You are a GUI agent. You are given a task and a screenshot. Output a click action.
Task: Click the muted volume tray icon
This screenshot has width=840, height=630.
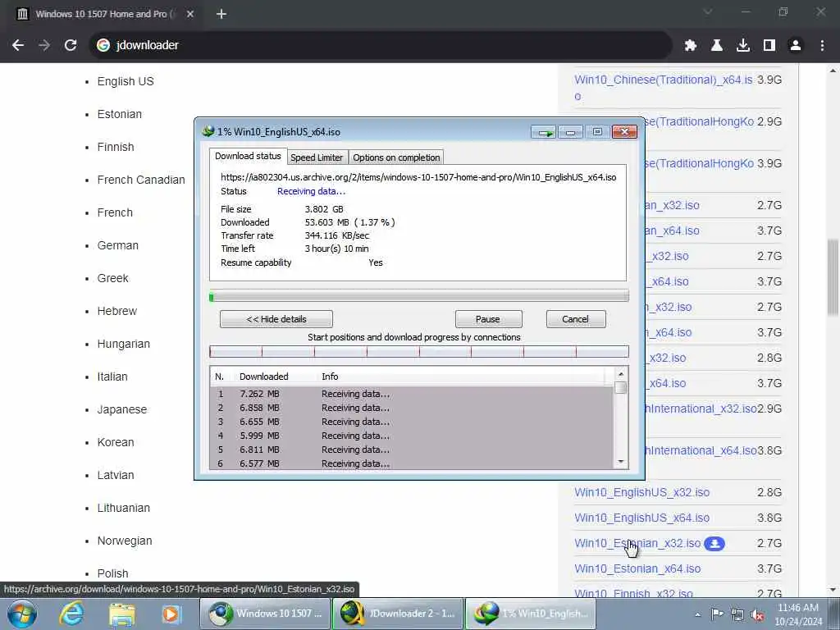(x=757, y=614)
